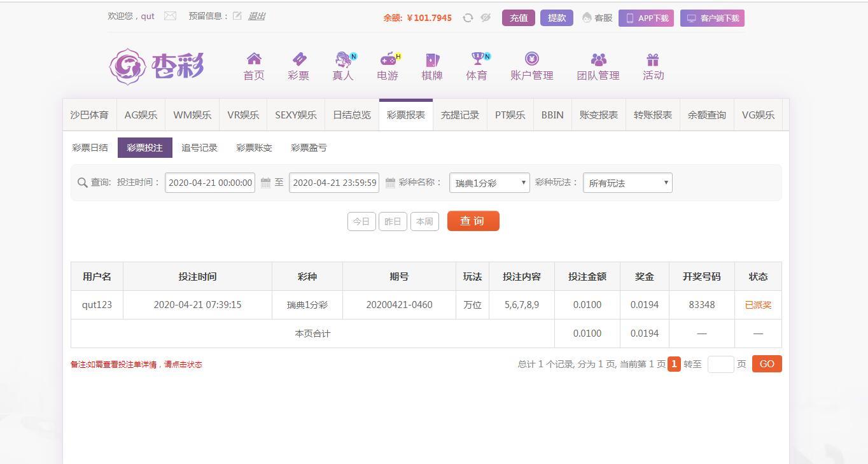
Task: Select the 追号记录 sub-tab
Action: click(x=199, y=148)
